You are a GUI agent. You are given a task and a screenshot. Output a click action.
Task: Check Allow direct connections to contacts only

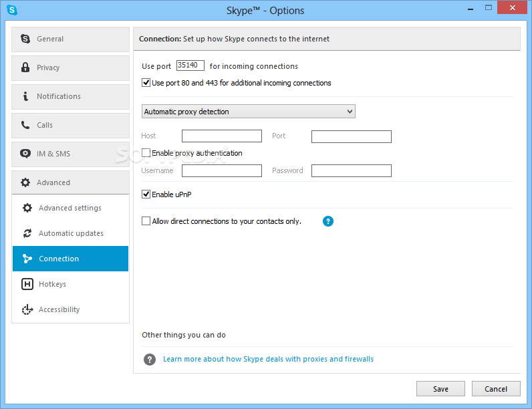146,221
